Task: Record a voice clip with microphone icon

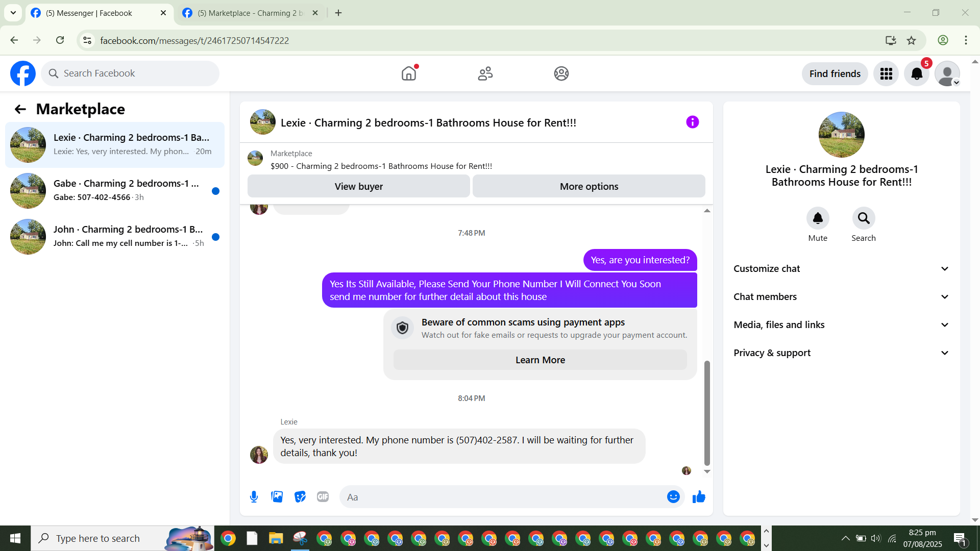Action: [254, 497]
